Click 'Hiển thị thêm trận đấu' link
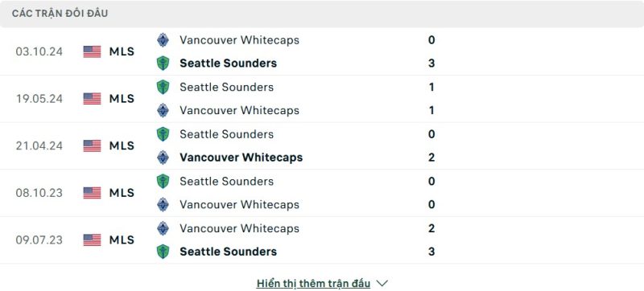Image resolution: width=644 pixels, height=291 pixels. coord(313,283)
